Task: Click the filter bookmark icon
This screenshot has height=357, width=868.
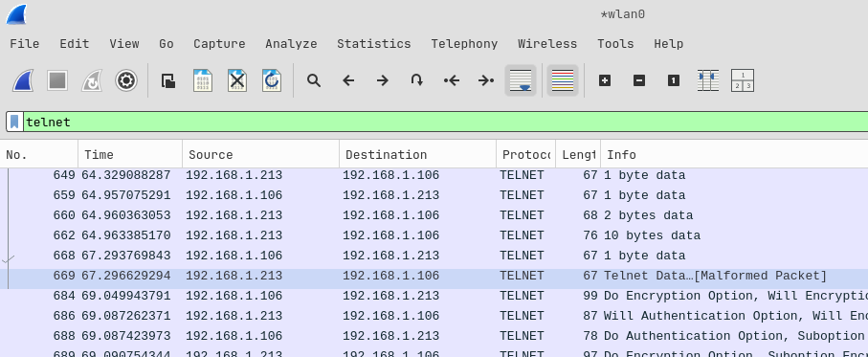Action: click(15, 122)
